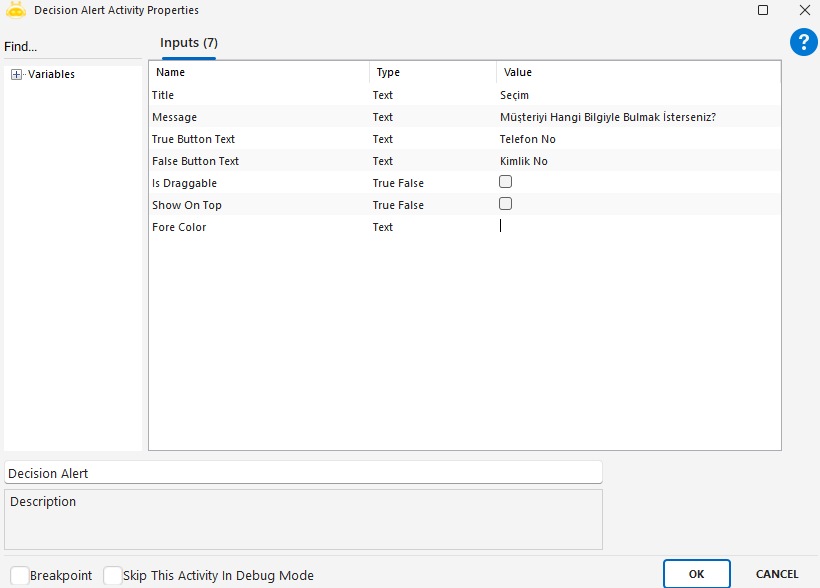The width and height of the screenshot is (820, 588).
Task: Click the Fore Color value field
Action: (x=638, y=227)
